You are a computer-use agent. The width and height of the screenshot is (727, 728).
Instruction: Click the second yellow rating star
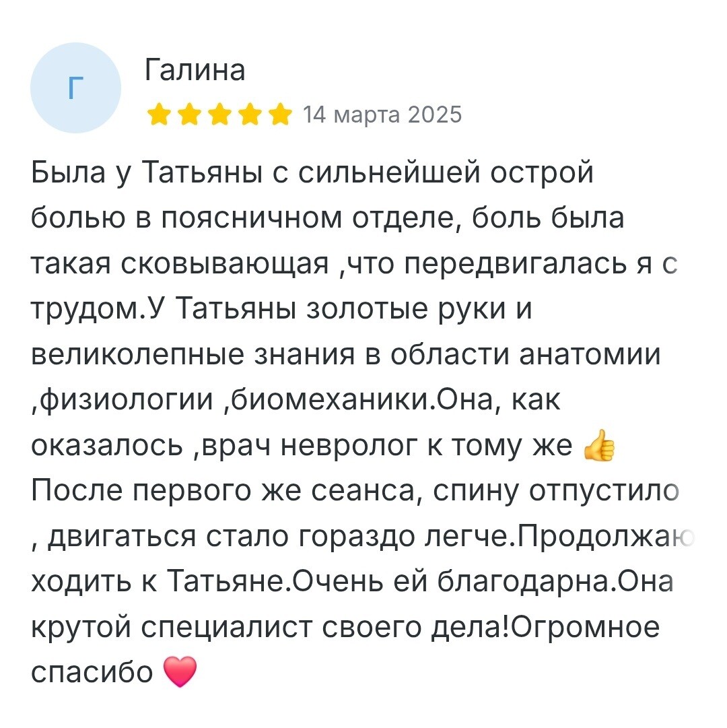tap(189, 114)
